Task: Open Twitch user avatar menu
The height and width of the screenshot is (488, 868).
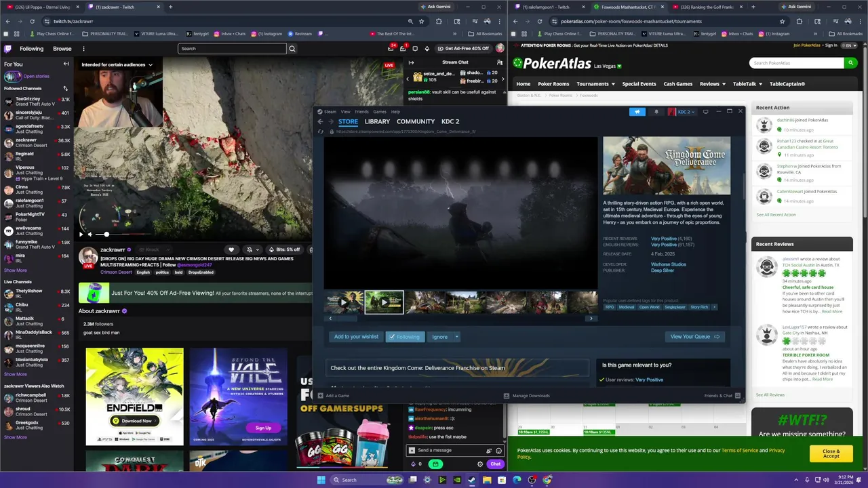Action: pyautogui.click(x=500, y=48)
